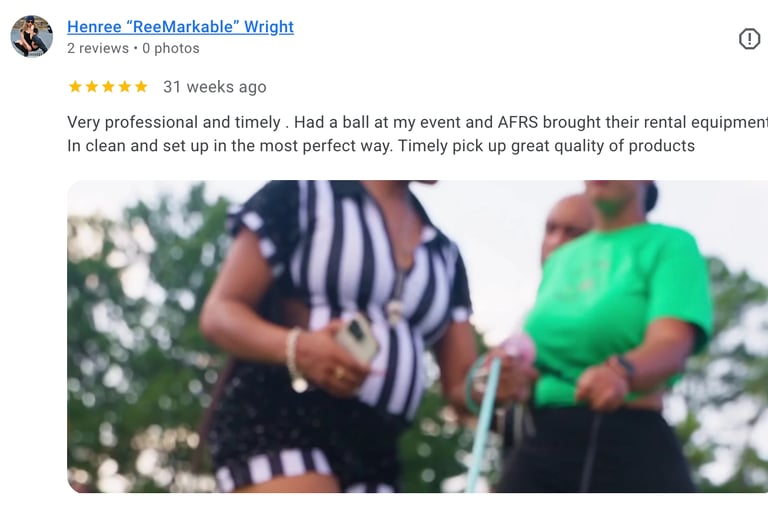Open Henree "ReeMarkable" Wright profile link
The image size is (768, 512).
pyautogui.click(x=180, y=26)
